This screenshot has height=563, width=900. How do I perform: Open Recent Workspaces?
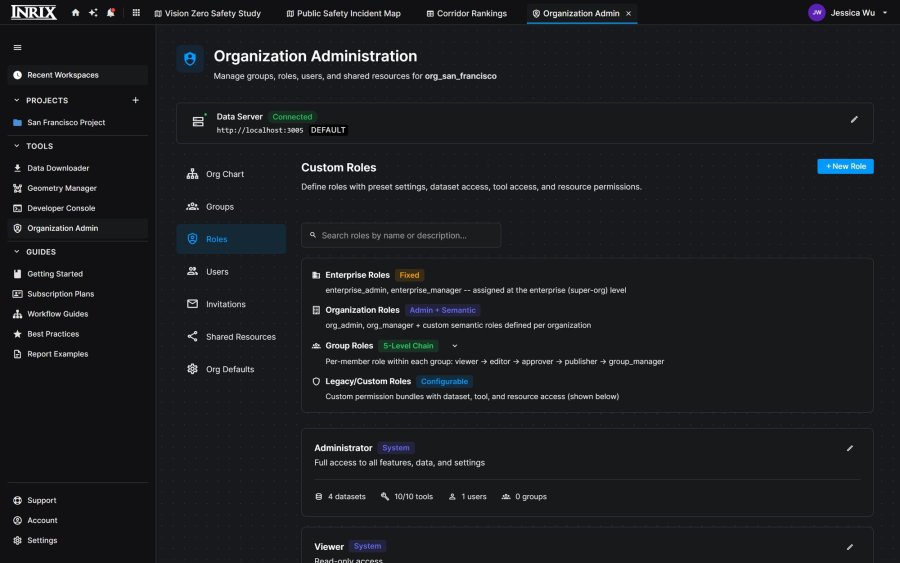pyautogui.click(x=77, y=75)
